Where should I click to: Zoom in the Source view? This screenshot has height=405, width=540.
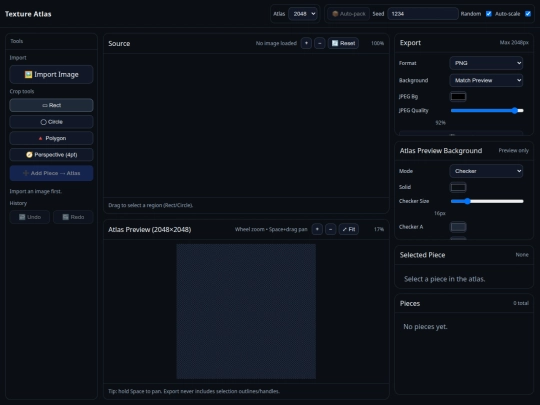coord(306,43)
